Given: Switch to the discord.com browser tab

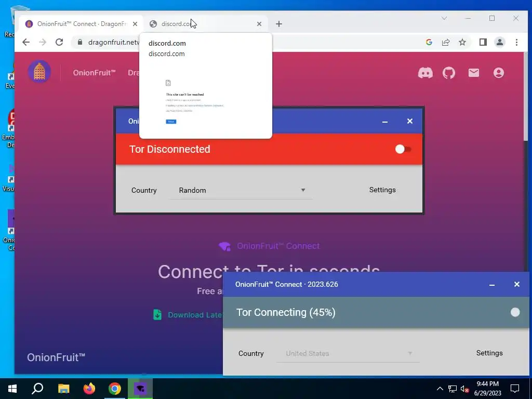Looking at the screenshot, I should (x=205, y=24).
